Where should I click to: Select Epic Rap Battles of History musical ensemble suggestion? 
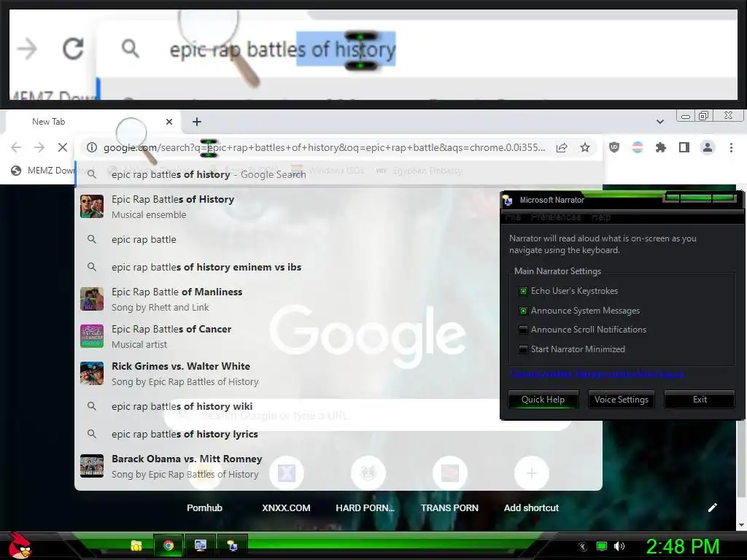point(338,206)
